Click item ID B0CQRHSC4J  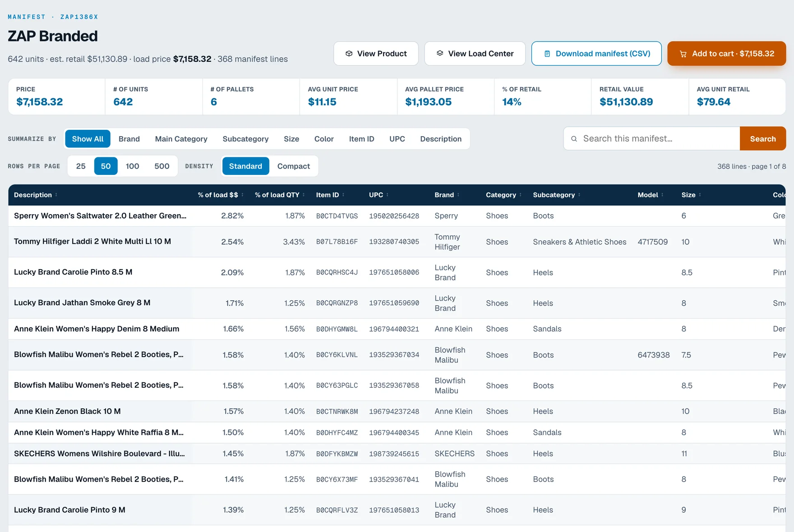click(337, 272)
